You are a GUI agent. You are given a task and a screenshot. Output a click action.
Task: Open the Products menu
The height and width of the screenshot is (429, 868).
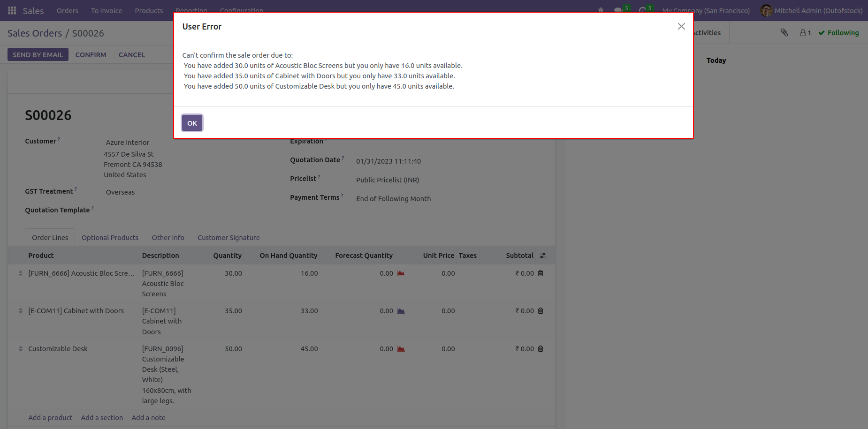(x=149, y=10)
